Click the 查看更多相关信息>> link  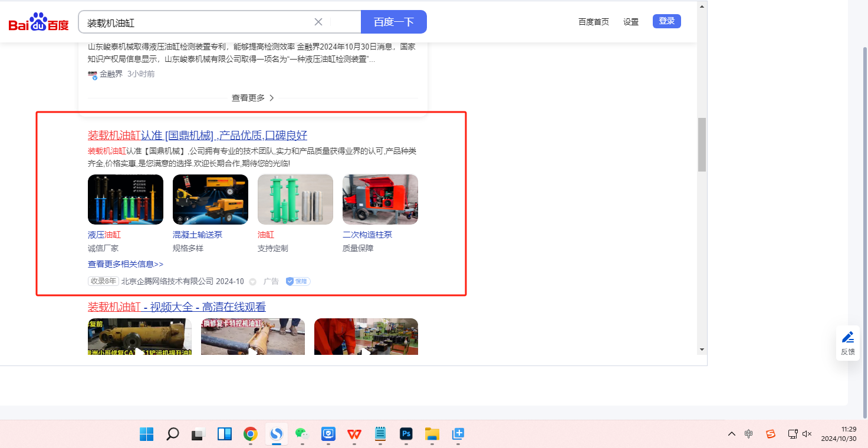click(126, 264)
